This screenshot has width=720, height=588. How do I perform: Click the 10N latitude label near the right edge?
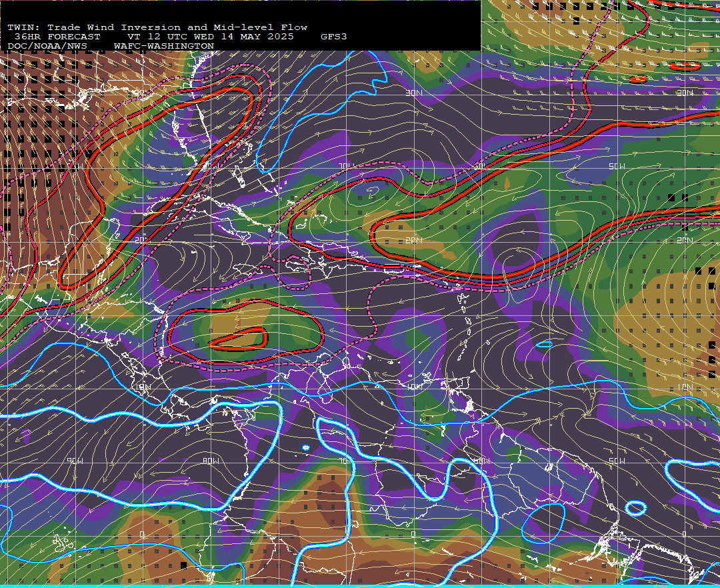point(685,387)
